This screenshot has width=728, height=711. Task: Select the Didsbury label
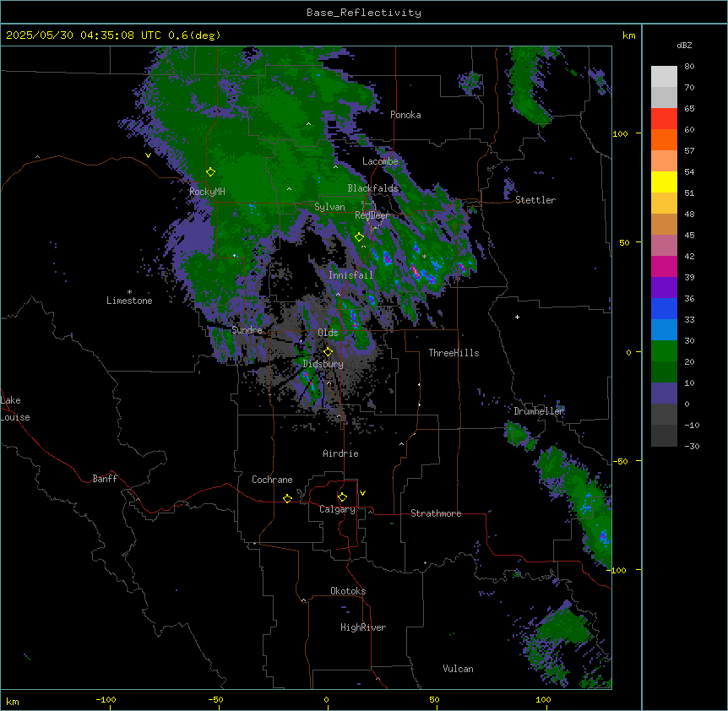(323, 364)
